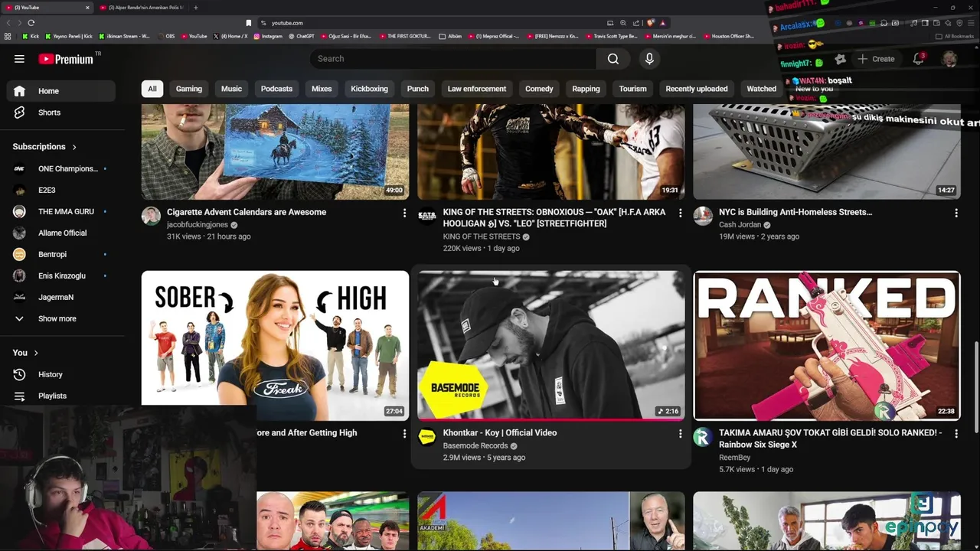Open the Basemode Records channel name link
Image resolution: width=980 pixels, height=551 pixels.
pos(475,446)
